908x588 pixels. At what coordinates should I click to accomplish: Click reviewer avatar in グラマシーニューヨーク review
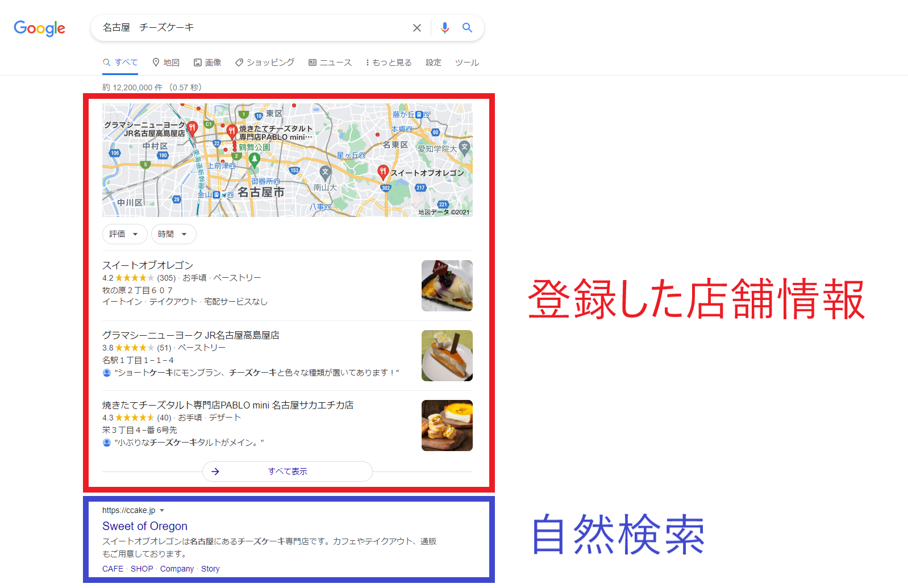tap(107, 373)
